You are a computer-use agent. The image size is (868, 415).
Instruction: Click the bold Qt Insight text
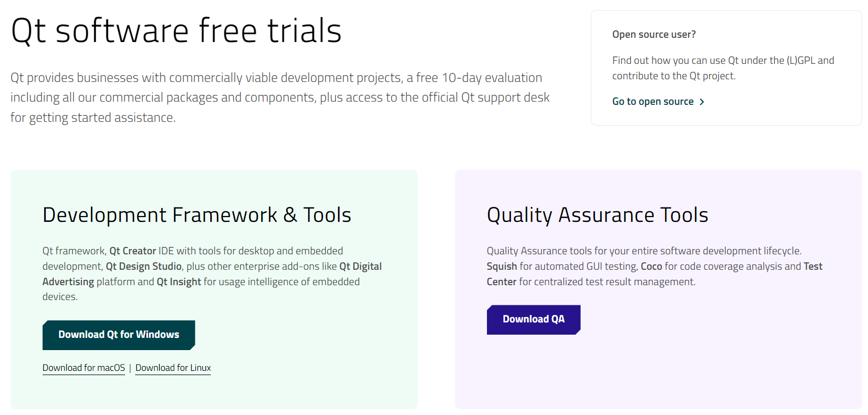179,281
